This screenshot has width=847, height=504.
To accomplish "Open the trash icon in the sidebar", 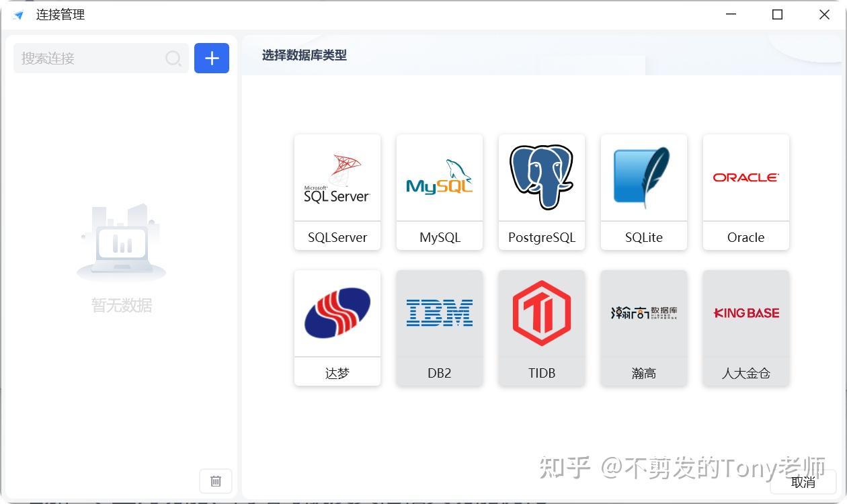I will pos(215,481).
